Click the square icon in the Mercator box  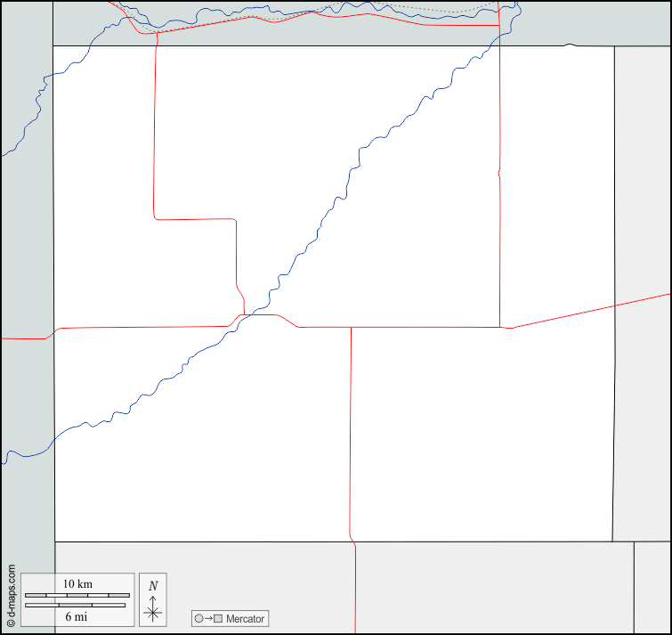218,618
